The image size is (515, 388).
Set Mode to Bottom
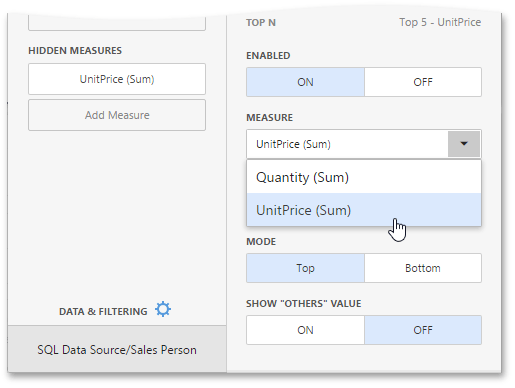click(423, 268)
